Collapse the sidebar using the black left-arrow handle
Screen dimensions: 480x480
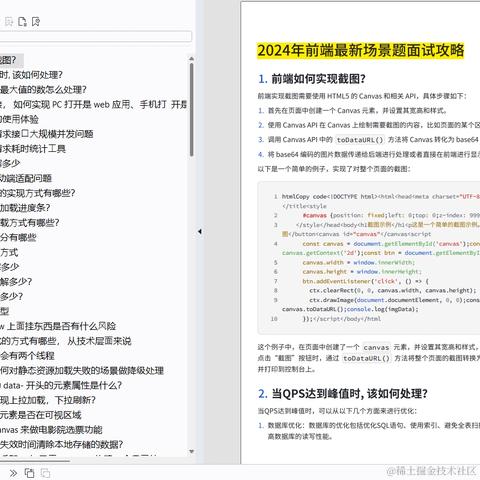(x=200, y=231)
